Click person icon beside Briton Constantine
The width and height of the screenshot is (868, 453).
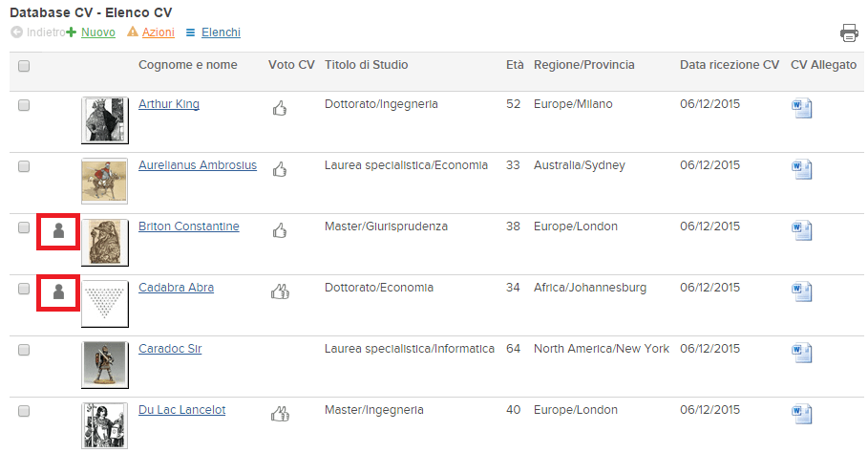[58, 230]
